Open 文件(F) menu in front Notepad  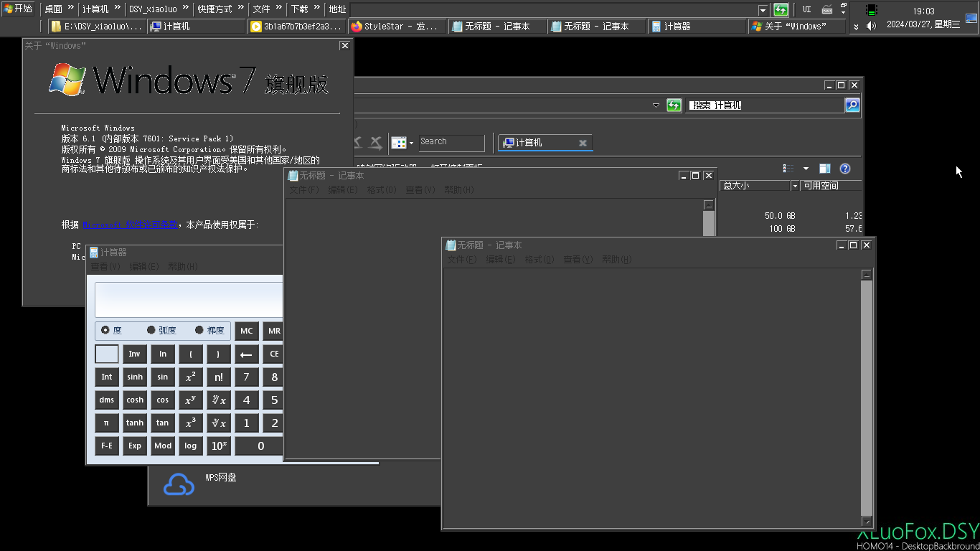pos(462,260)
